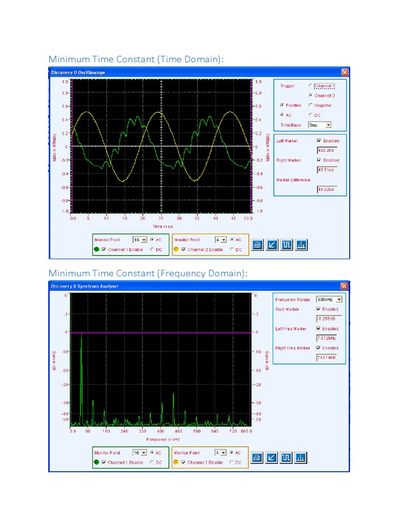This screenshot has width=399, height=532.
Task: Set Oscilloscope Channel 2 coupling to DC
Action: click(x=232, y=249)
